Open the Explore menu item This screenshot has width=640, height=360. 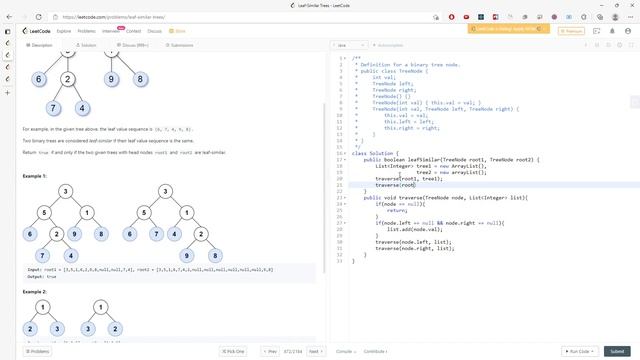(64, 31)
